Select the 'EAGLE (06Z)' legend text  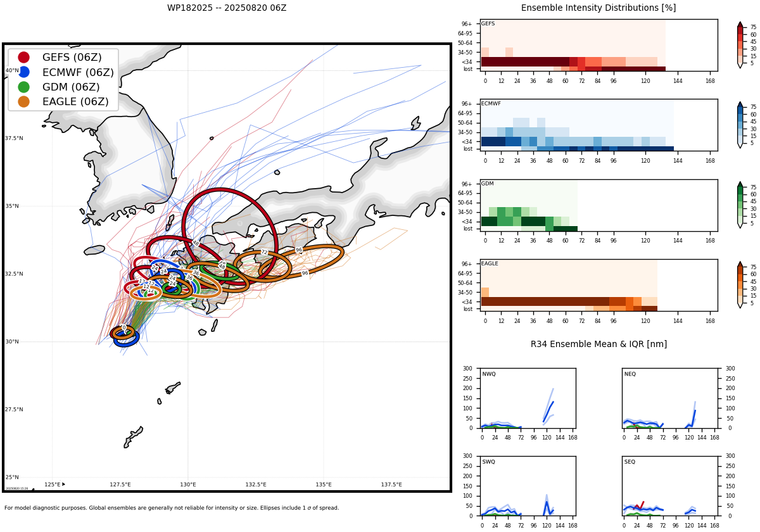pos(75,101)
